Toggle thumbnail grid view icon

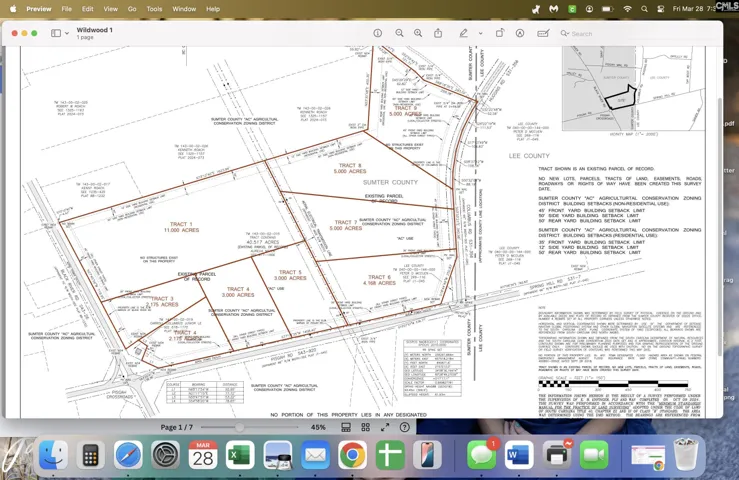(365, 427)
